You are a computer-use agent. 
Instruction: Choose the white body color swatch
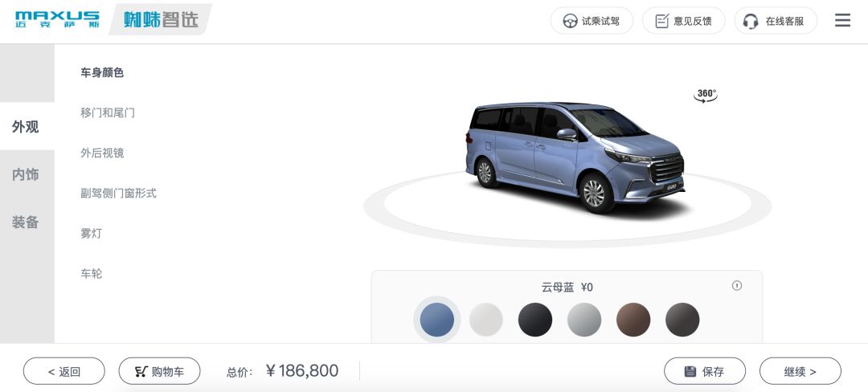click(486, 320)
